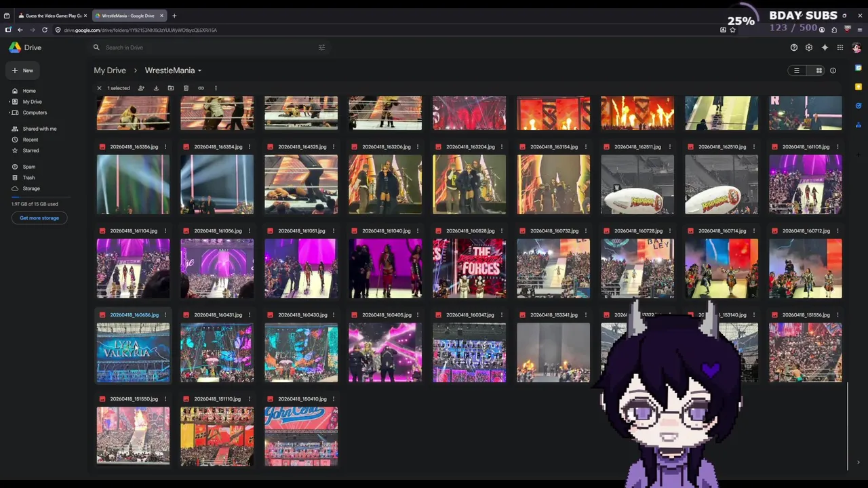Select Computers in sidebar
This screenshot has height=488, width=868.
pyautogui.click(x=35, y=113)
